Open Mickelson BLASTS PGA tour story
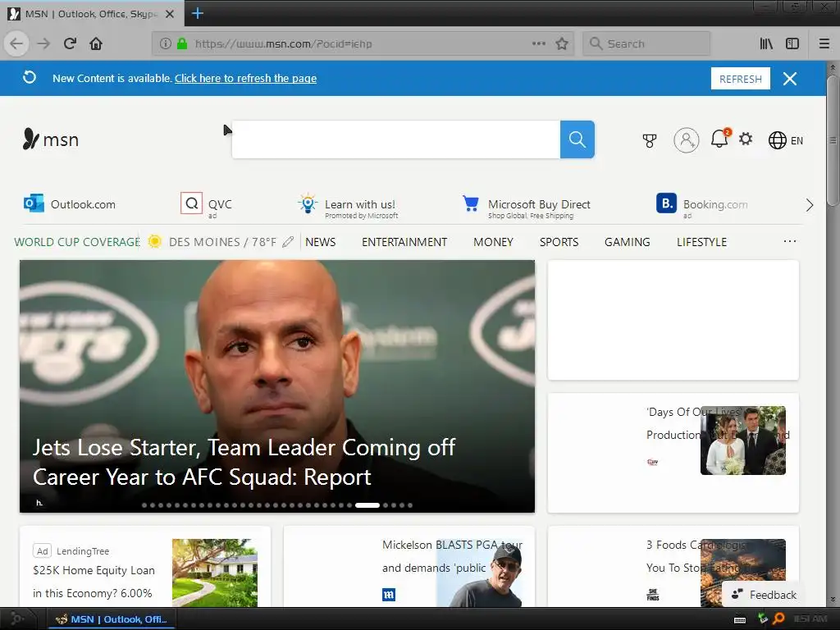 point(452,556)
